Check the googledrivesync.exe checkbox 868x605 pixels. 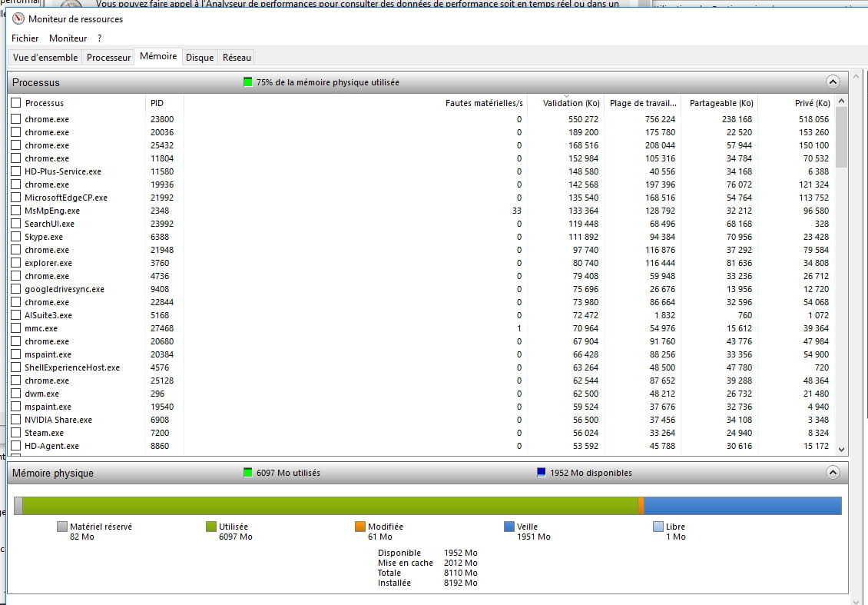point(16,288)
